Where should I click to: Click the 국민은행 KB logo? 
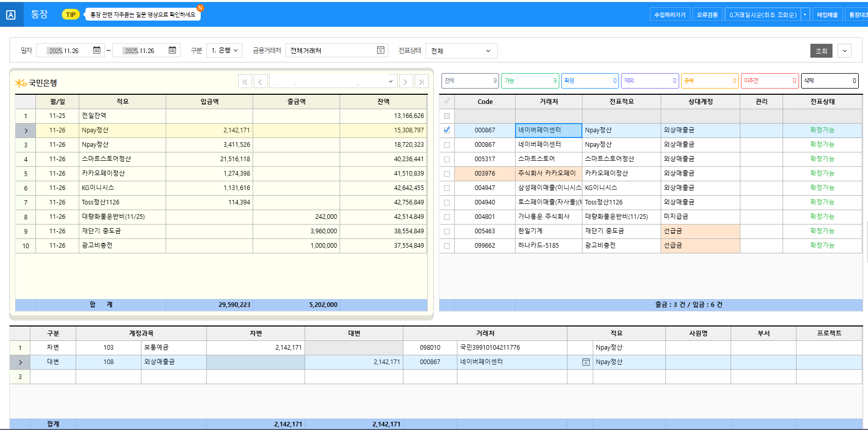point(21,83)
